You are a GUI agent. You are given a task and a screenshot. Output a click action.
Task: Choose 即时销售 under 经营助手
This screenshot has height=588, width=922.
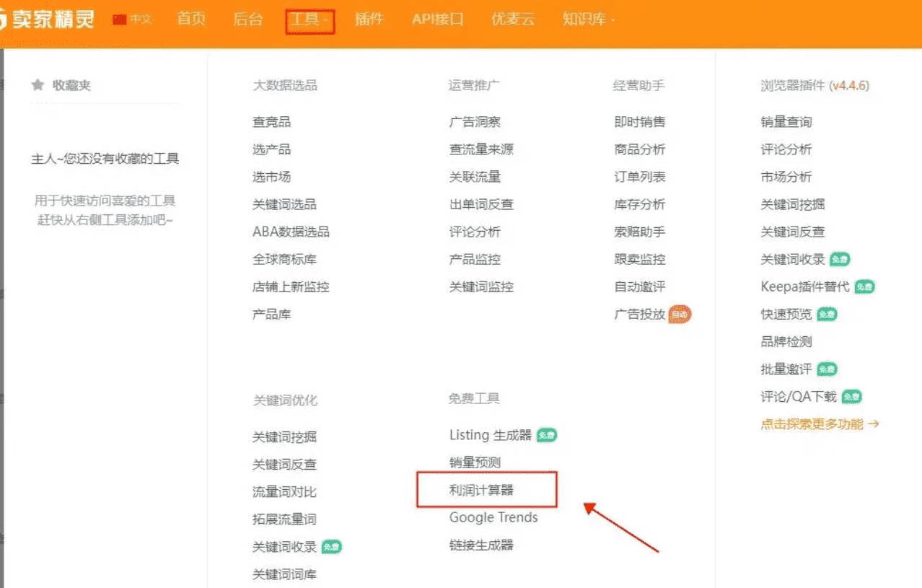coord(639,122)
